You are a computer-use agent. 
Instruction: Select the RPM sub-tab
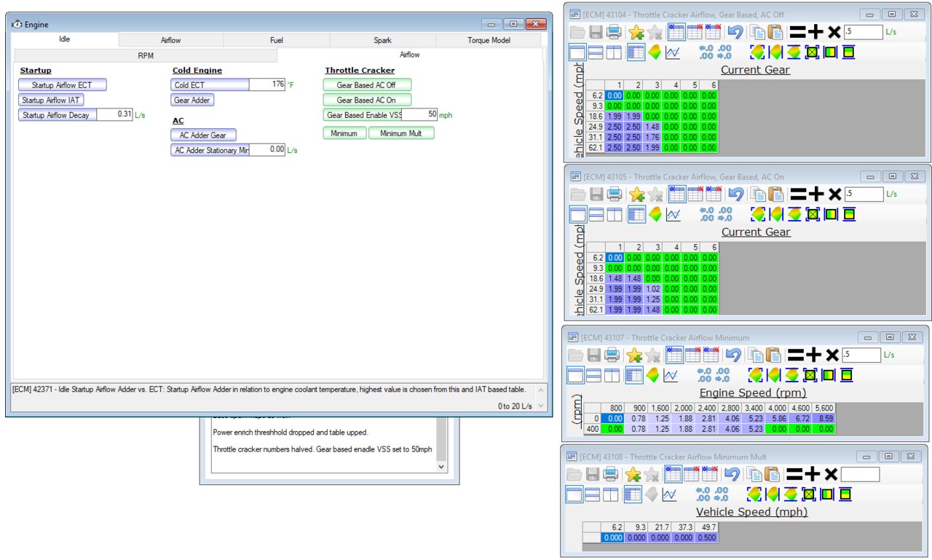tap(146, 55)
